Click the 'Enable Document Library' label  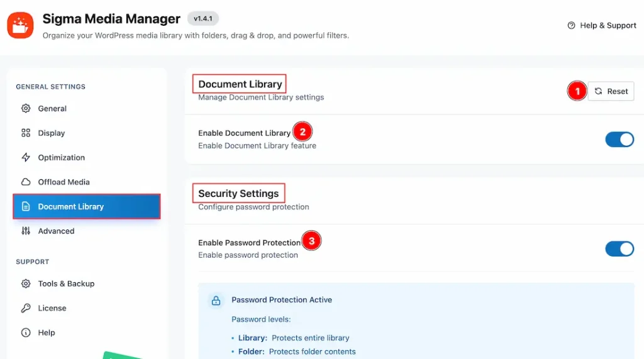click(x=245, y=133)
